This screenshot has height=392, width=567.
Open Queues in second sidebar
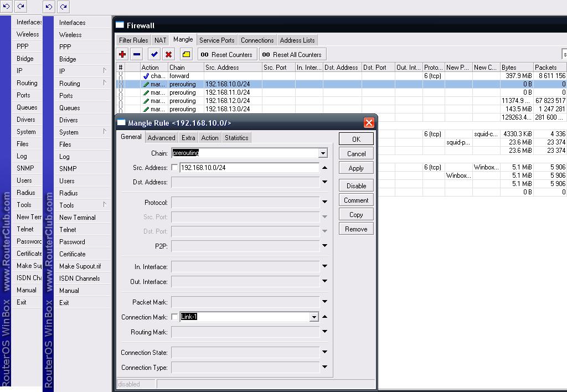tap(82, 108)
